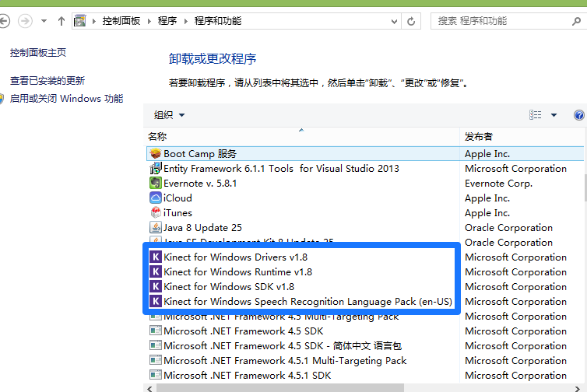This screenshot has height=392, width=587.
Task: Open recent locations dropdown next to forward arrow
Action: click(x=44, y=21)
